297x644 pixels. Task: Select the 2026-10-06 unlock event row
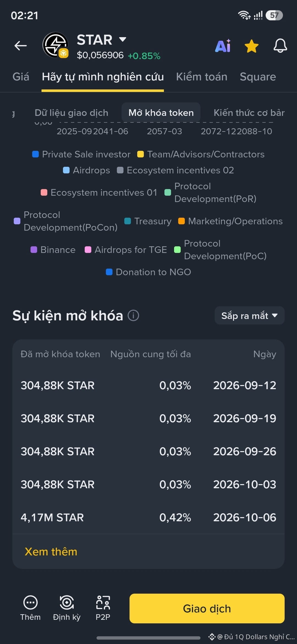pyautogui.click(x=148, y=517)
